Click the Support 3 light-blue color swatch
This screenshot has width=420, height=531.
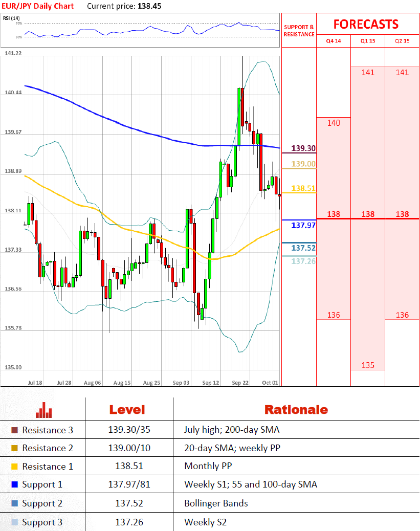[14, 522]
